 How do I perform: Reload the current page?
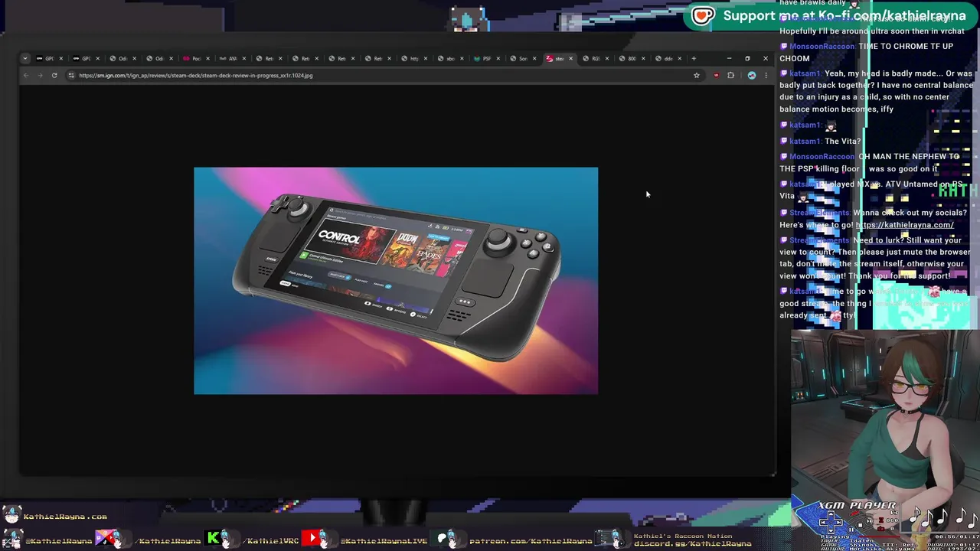(x=54, y=75)
